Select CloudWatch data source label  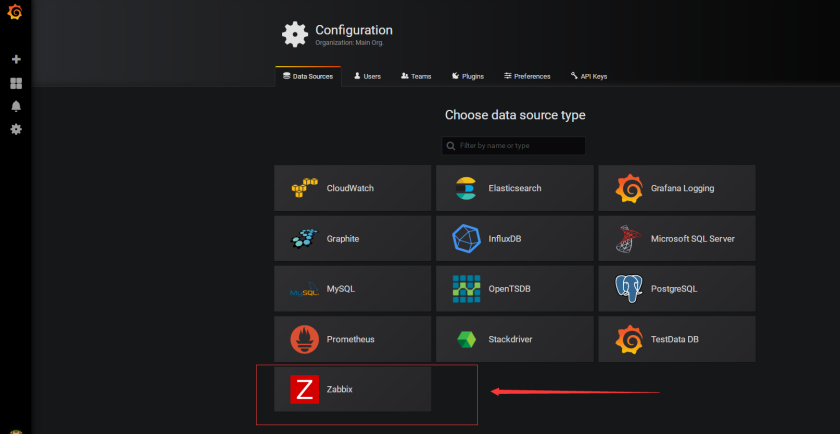click(x=350, y=188)
